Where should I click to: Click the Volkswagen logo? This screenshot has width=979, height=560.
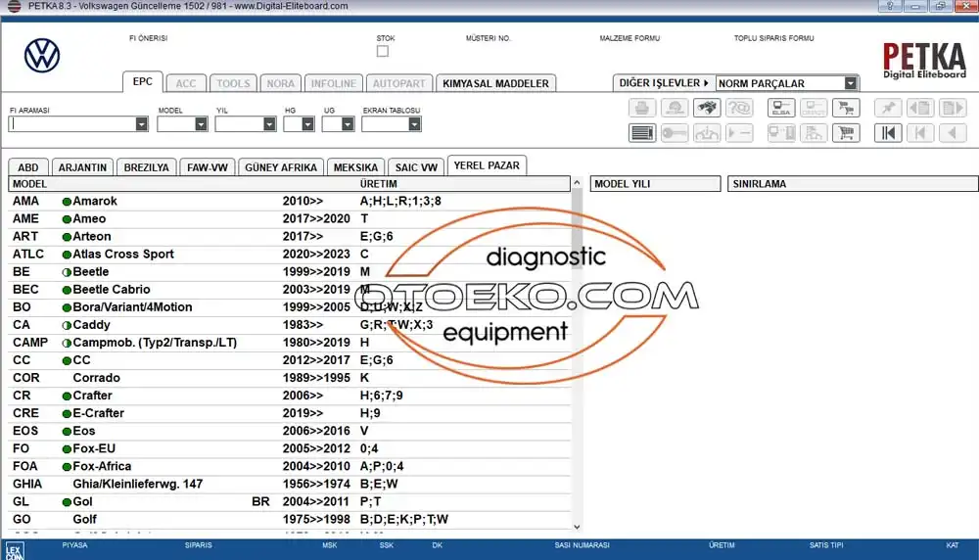pyautogui.click(x=42, y=56)
